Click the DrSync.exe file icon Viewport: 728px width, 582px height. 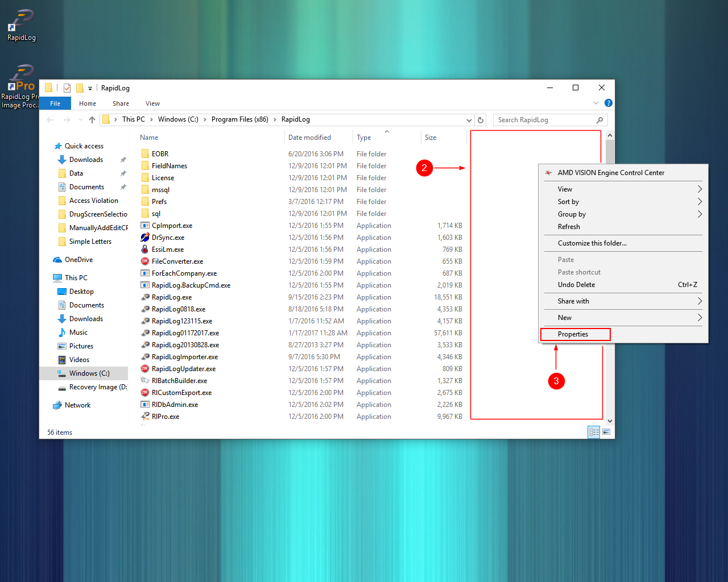[x=145, y=238]
